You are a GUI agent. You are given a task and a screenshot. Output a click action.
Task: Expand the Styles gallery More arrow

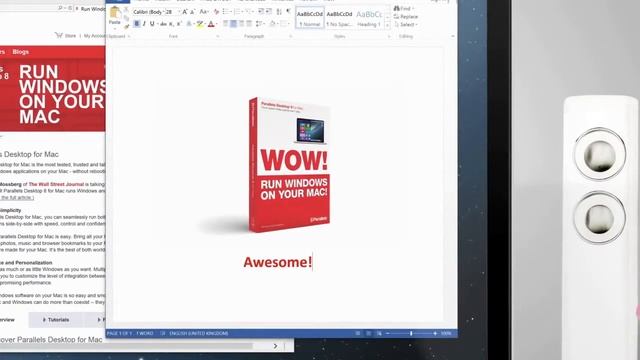coord(387,26)
